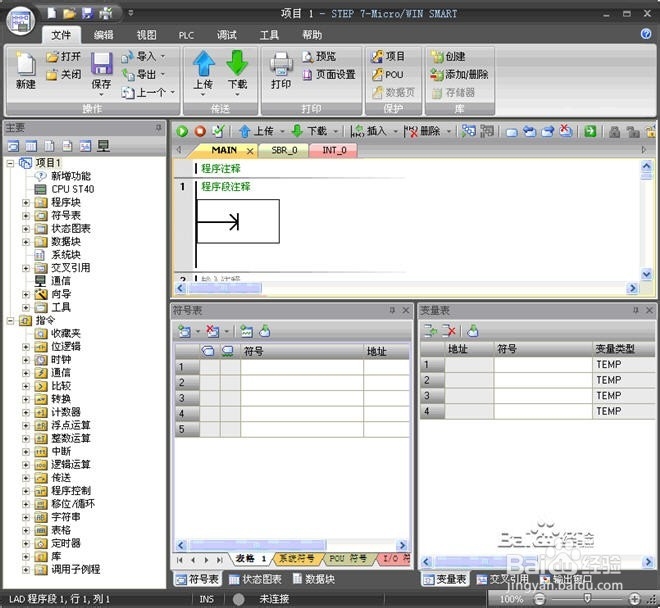Select the System Symbols (系统符号) sheet tab
The image size is (660, 608).
tap(297, 559)
